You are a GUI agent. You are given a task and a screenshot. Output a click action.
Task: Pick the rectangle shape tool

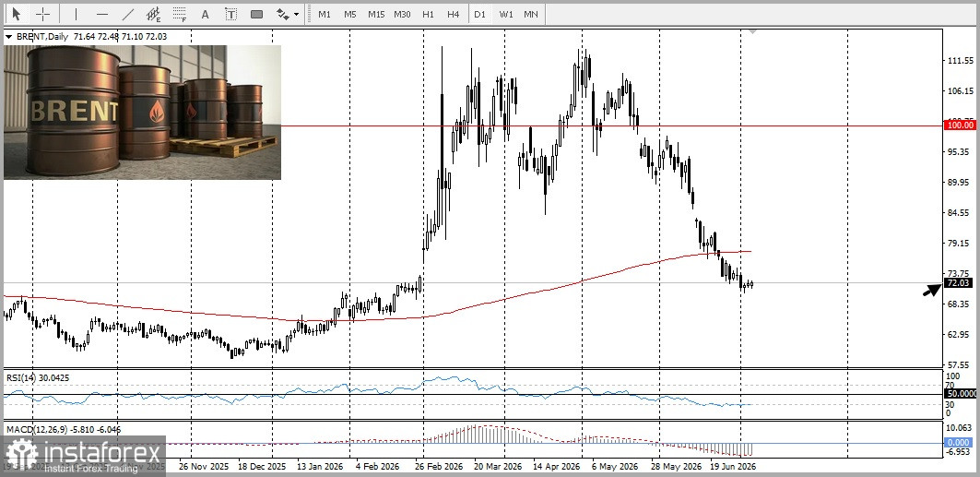click(257, 14)
